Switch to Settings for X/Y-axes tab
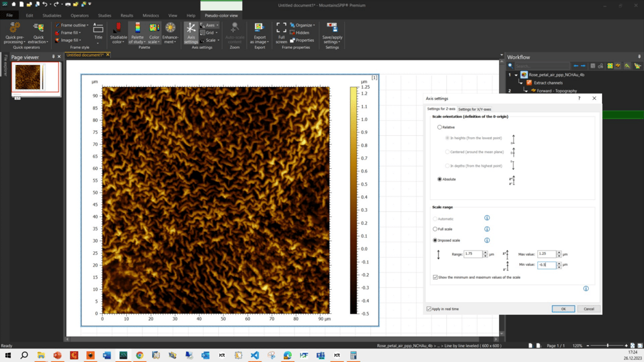The width and height of the screenshot is (644, 362). (x=475, y=110)
